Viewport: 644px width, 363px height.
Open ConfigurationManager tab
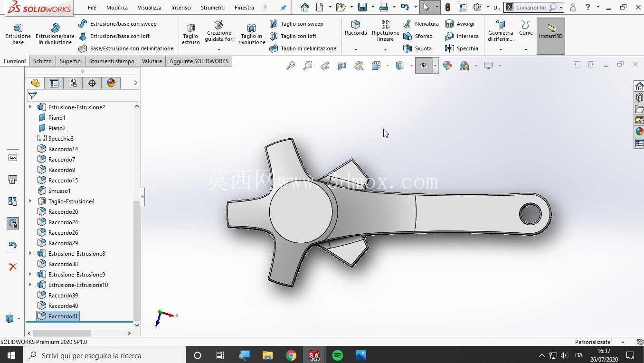click(73, 83)
